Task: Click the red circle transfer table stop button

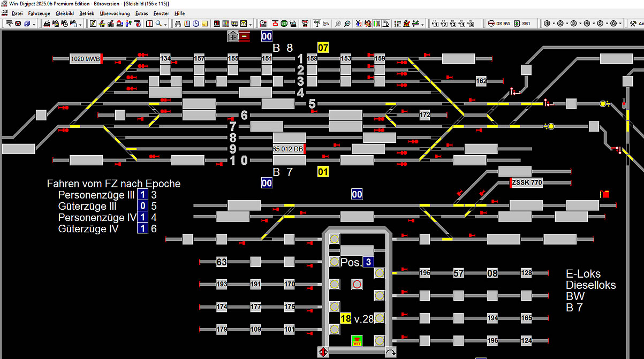Action: click(x=357, y=284)
